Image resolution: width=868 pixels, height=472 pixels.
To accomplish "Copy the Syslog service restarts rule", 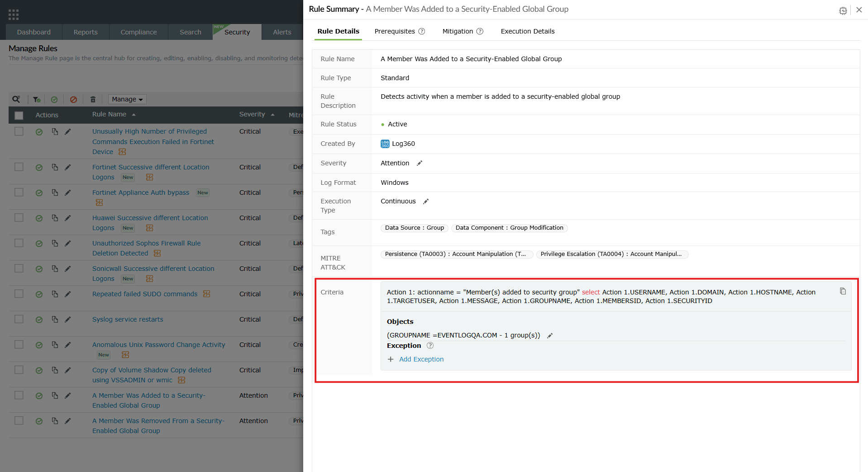I will tap(55, 319).
